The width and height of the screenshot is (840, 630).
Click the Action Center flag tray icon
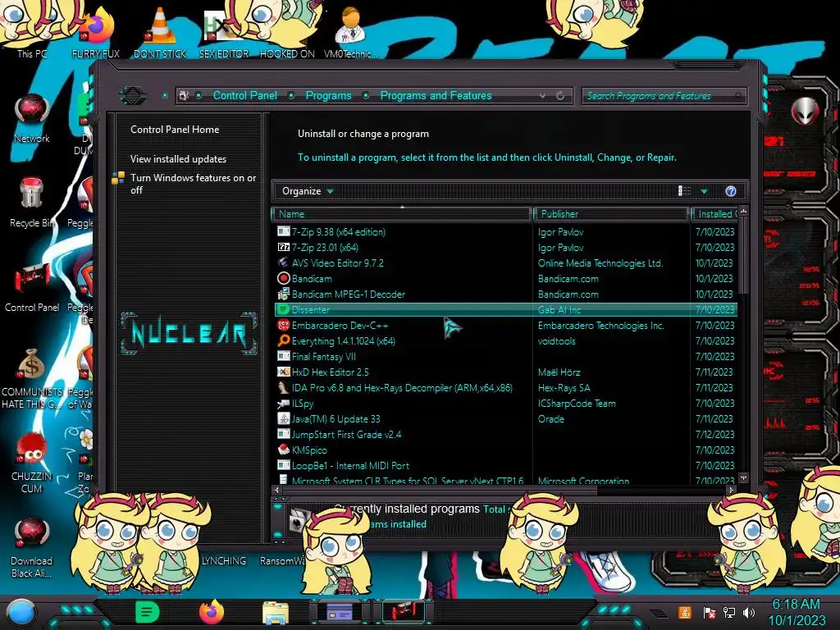pyautogui.click(x=710, y=612)
